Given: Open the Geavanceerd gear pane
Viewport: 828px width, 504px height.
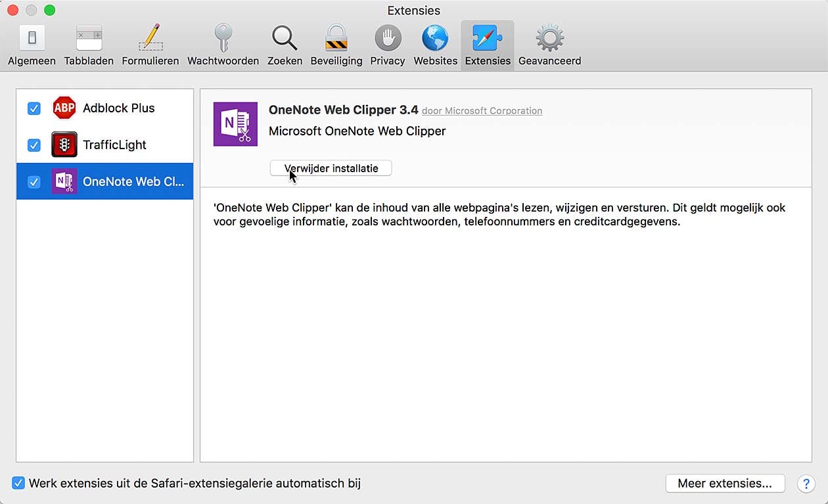Looking at the screenshot, I should 550,46.
